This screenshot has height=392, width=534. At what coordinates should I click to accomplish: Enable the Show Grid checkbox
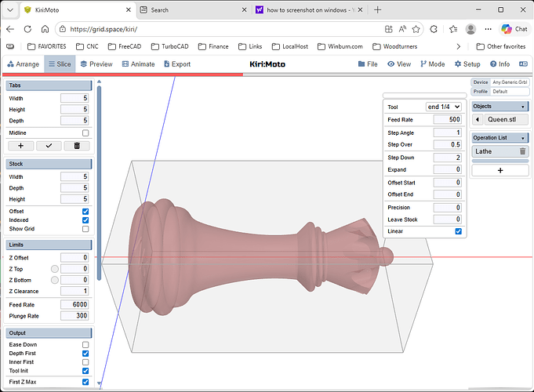tap(85, 229)
